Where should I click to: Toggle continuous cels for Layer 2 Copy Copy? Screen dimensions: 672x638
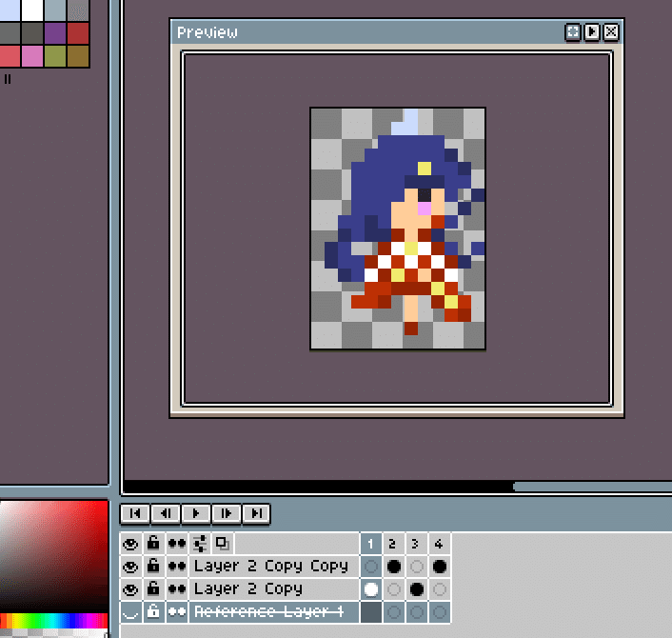176,567
